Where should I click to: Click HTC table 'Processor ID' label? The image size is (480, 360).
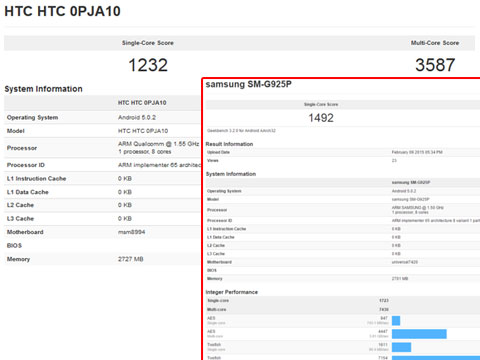26,165
